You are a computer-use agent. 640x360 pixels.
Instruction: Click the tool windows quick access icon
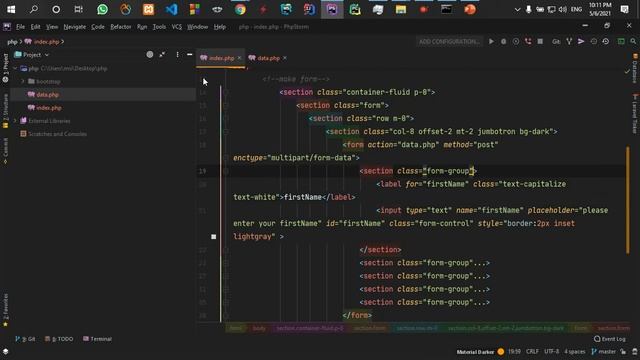tap(6, 352)
